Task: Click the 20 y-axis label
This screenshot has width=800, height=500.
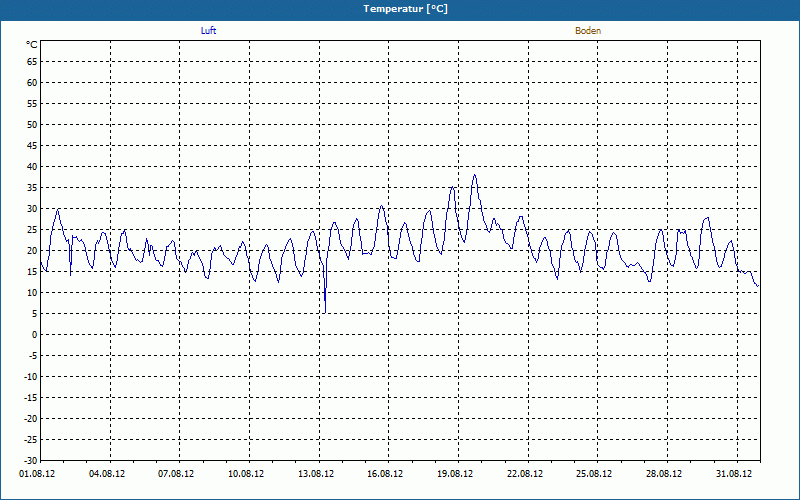Action: coord(32,251)
